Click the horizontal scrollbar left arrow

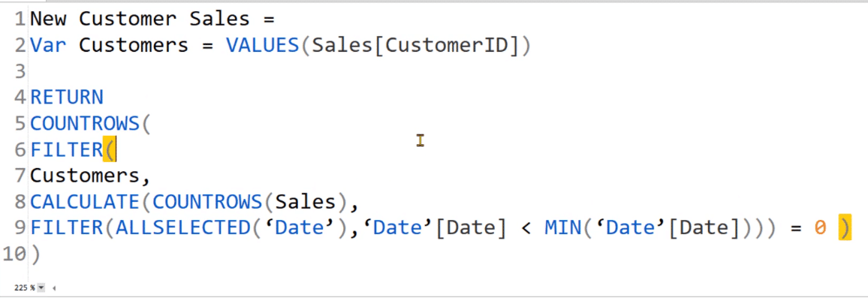54,288
